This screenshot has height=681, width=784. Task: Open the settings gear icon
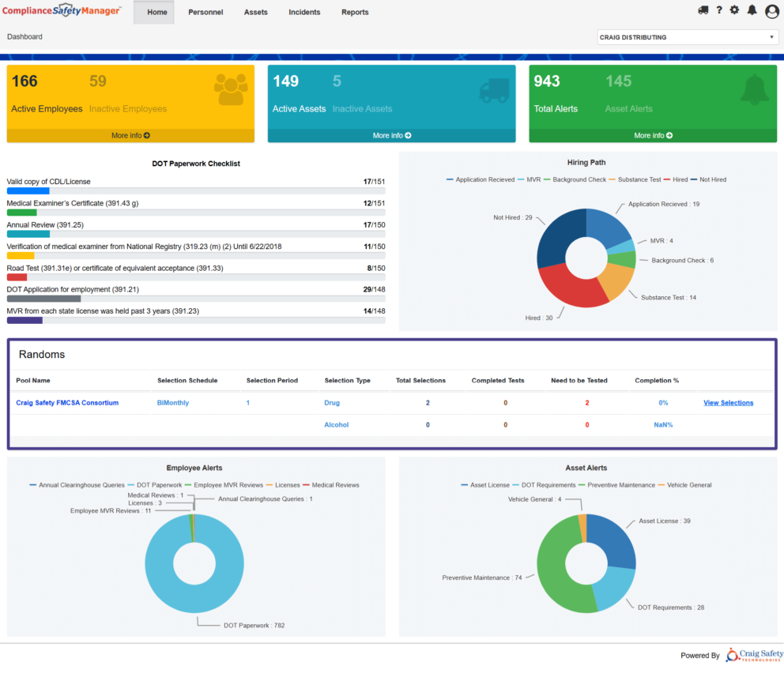coord(734,9)
